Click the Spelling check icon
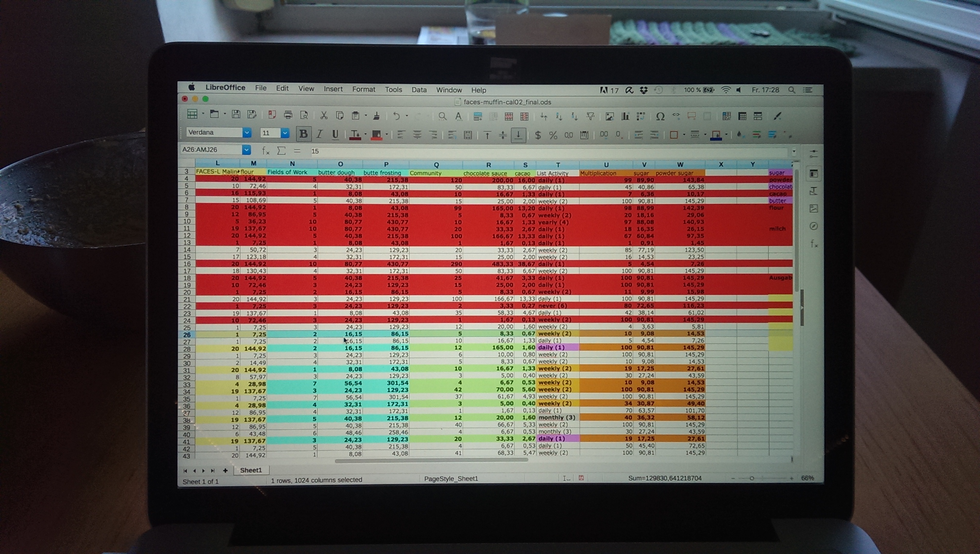The width and height of the screenshot is (980, 554). 459,116
